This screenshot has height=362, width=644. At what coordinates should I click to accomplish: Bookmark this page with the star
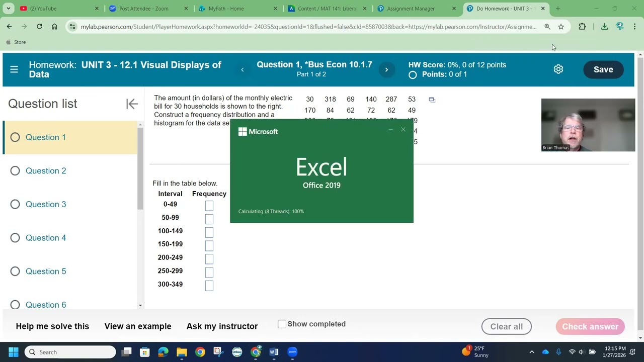(561, 27)
